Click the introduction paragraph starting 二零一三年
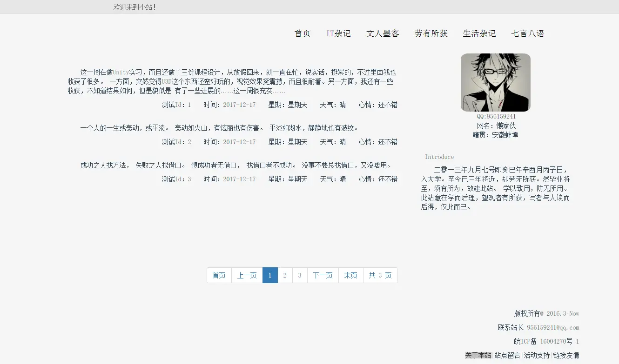The image size is (619, 364). pyautogui.click(x=496, y=188)
